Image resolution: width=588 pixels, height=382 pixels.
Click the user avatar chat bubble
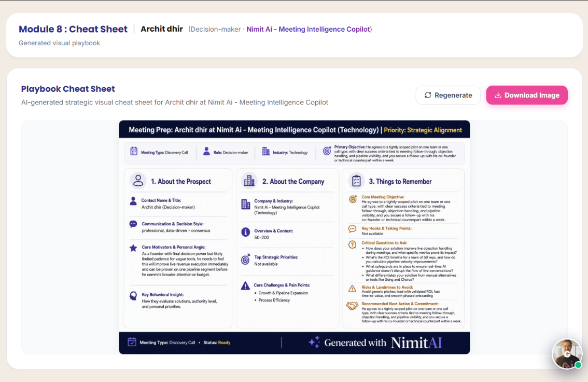(567, 354)
